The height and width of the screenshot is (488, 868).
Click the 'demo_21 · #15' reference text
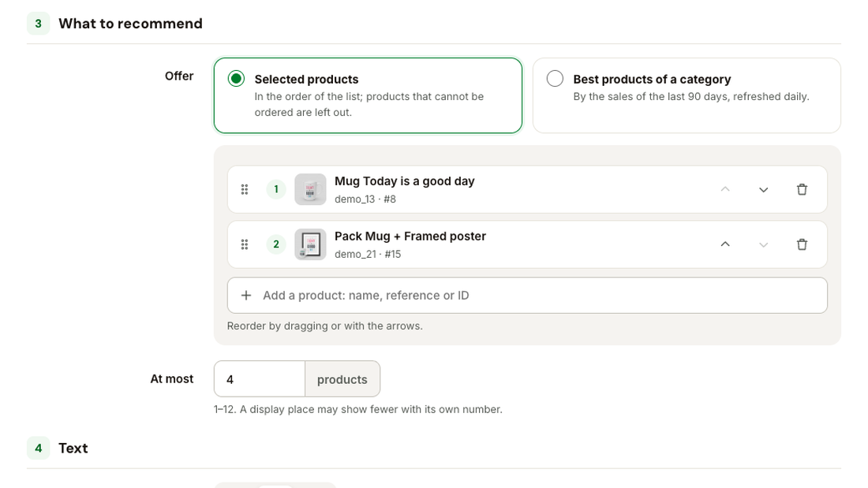368,254
